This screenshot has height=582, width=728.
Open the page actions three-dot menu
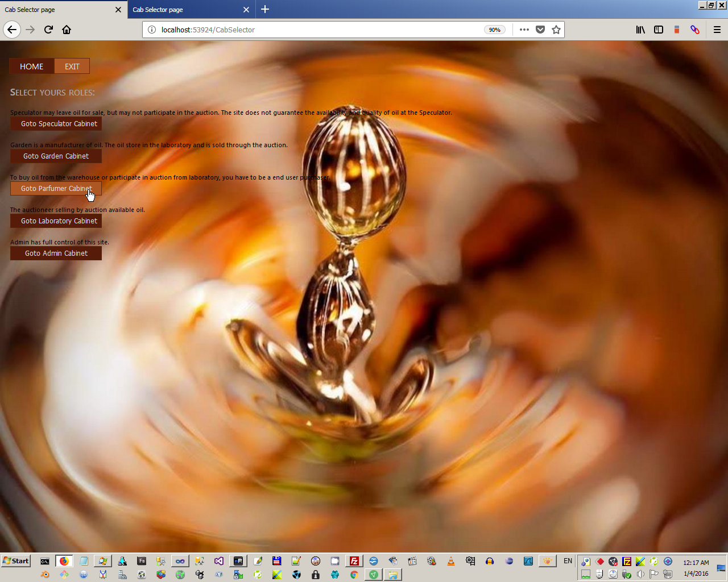click(524, 30)
